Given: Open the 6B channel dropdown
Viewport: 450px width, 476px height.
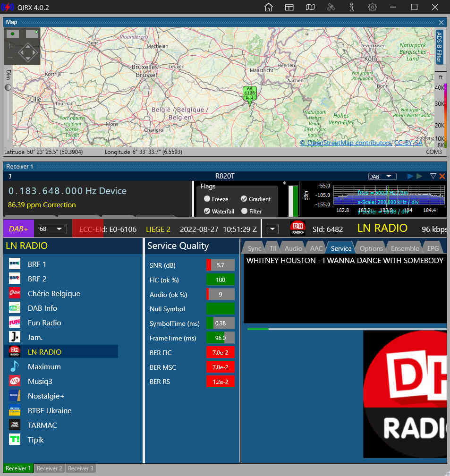Looking at the screenshot, I should pyautogui.click(x=52, y=229).
